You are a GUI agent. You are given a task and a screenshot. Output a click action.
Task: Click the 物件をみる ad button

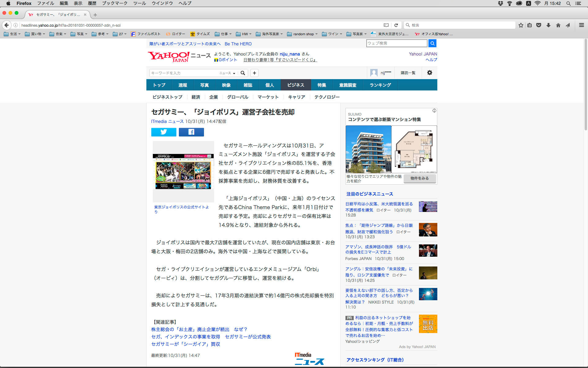coord(419,178)
